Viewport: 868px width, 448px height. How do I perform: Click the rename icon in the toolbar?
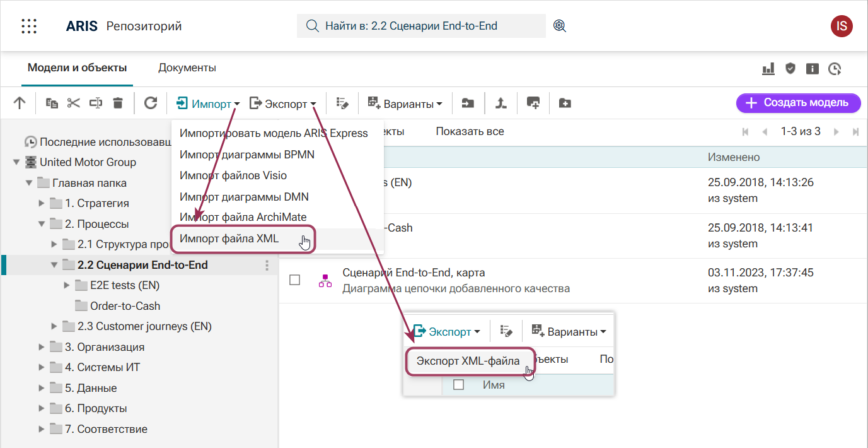click(x=96, y=103)
